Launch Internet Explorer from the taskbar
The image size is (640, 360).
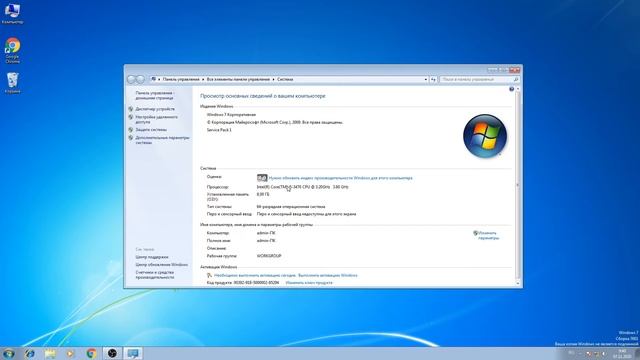[x=29, y=353]
